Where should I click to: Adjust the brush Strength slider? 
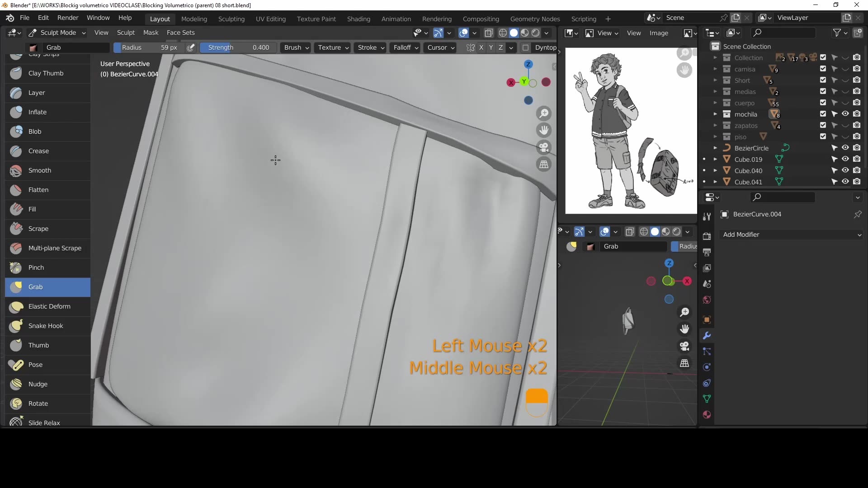tap(238, 47)
